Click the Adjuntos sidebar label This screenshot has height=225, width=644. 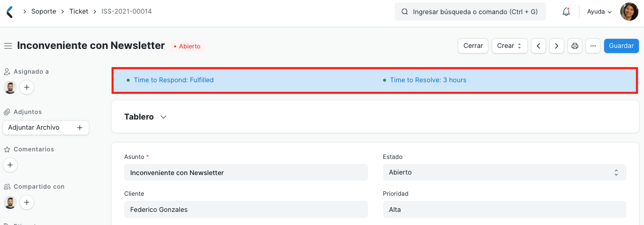pos(28,112)
